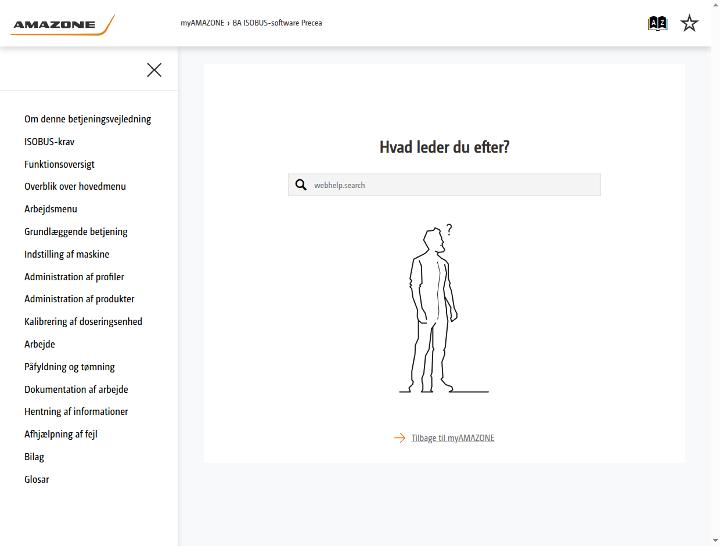Follow the Tilbage til myAMAZONE link

click(453, 438)
